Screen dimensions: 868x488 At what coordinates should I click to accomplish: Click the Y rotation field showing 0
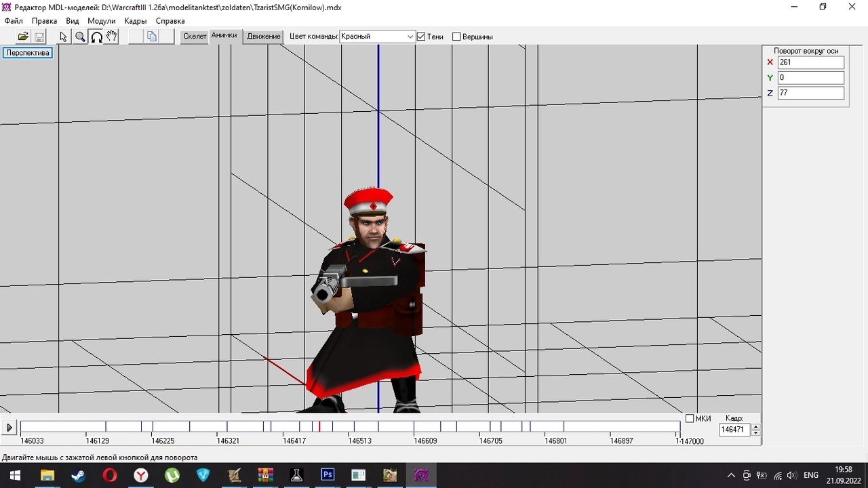[x=811, y=78]
